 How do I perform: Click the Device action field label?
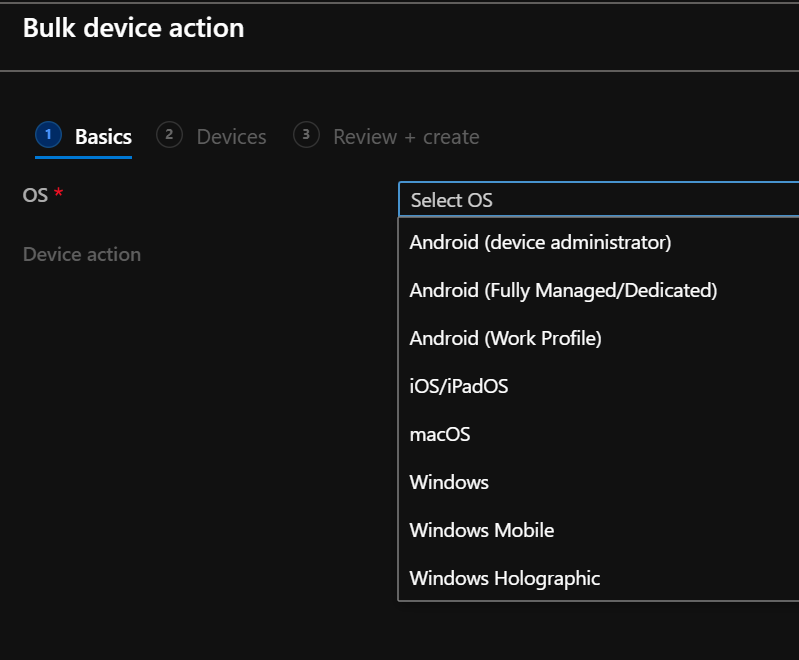pos(82,254)
